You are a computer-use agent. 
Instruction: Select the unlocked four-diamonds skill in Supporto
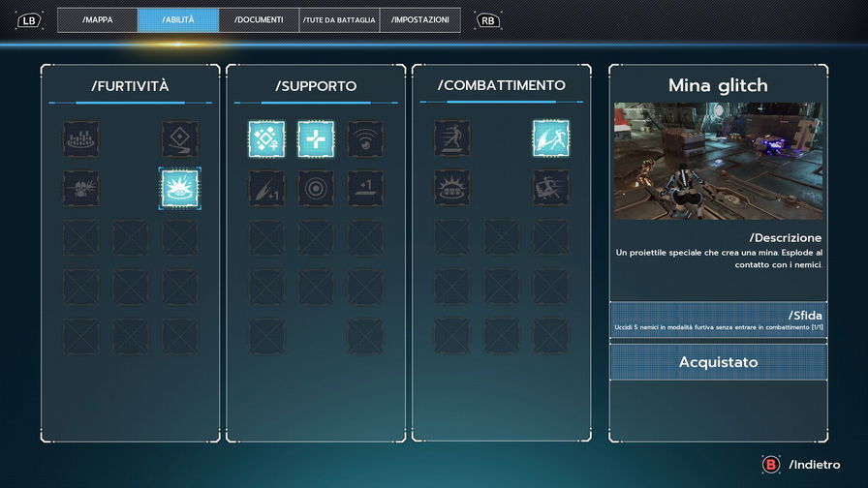click(266, 138)
